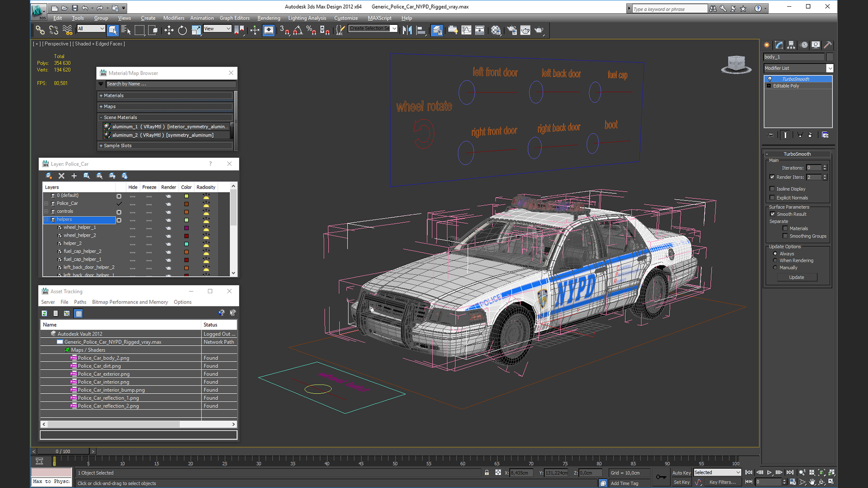Enable the Explicit Normals checkbox
The height and width of the screenshot is (488, 868).
pyautogui.click(x=772, y=197)
